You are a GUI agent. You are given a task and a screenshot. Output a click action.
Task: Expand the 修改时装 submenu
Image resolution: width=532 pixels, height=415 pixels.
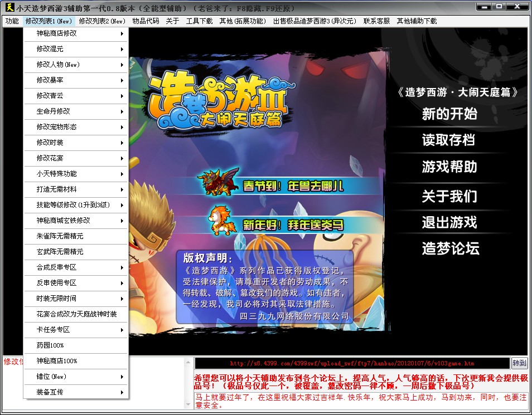click(76, 143)
